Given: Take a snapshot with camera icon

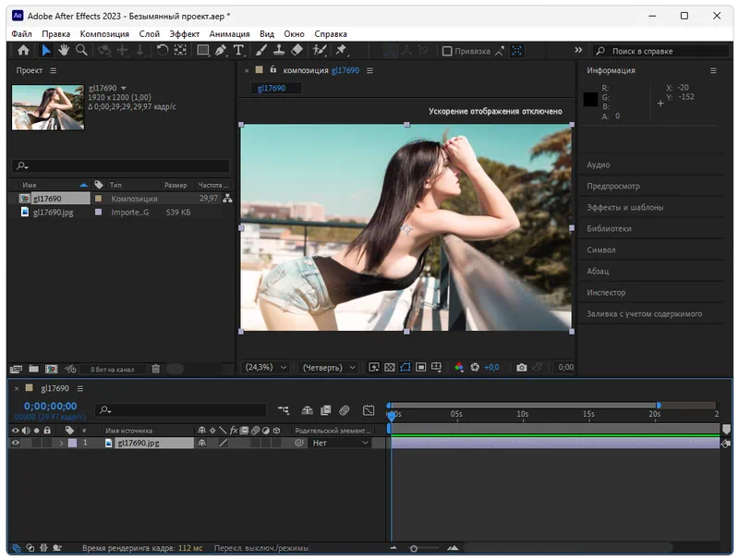Looking at the screenshot, I should [522, 367].
